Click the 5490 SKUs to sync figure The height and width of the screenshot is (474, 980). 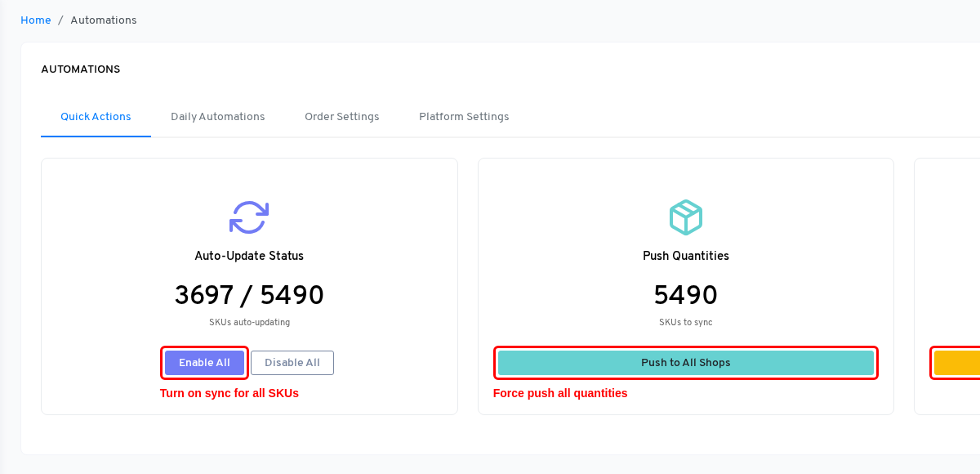coord(686,295)
